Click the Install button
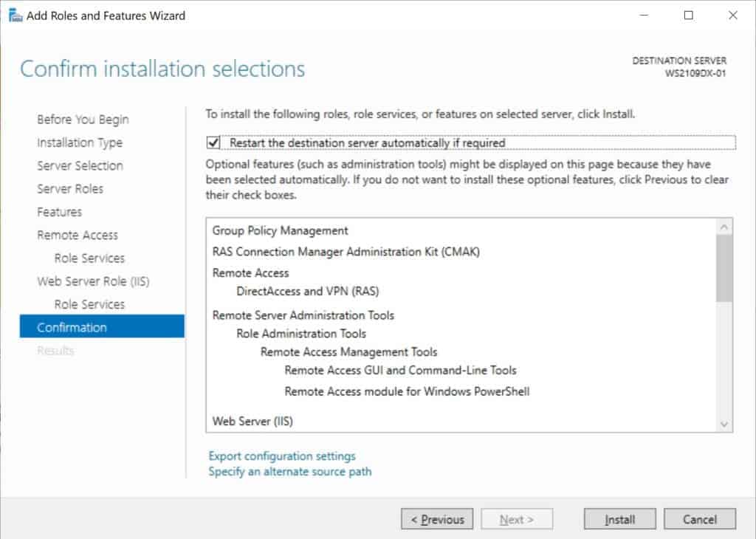 [619, 519]
